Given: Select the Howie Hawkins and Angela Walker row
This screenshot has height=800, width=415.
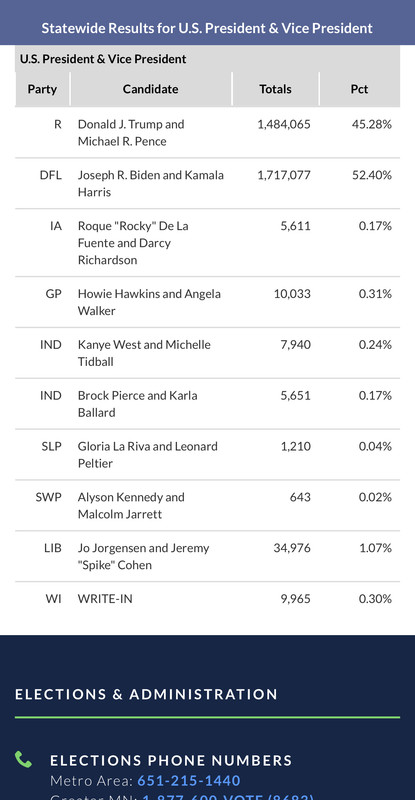Looking at the screenshot, I should click(207, 302).
